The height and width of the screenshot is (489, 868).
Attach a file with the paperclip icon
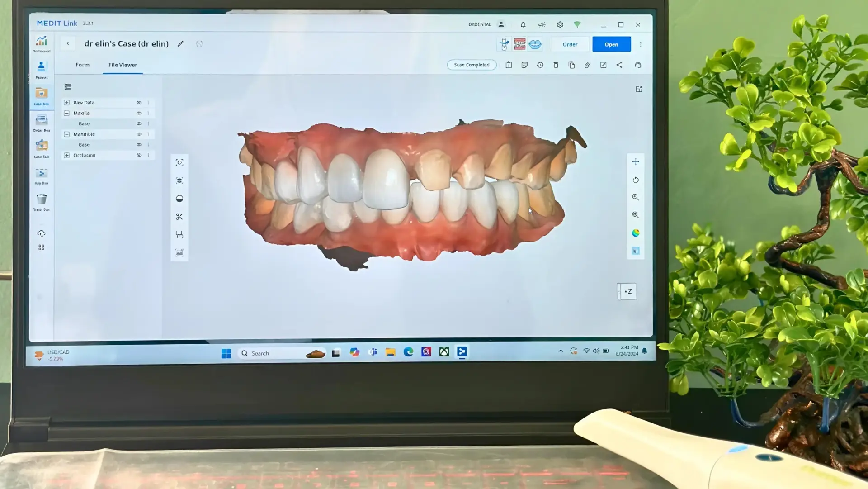coord(587,65)
